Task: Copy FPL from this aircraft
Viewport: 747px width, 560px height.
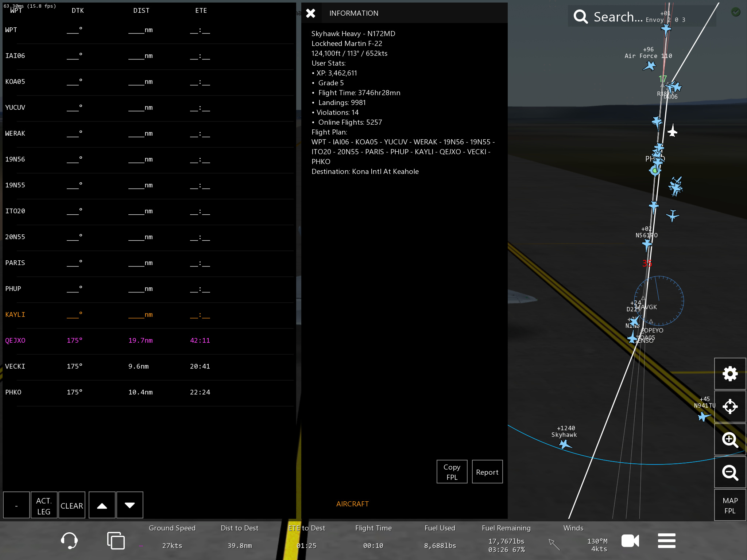Action: tap(452, 472)
